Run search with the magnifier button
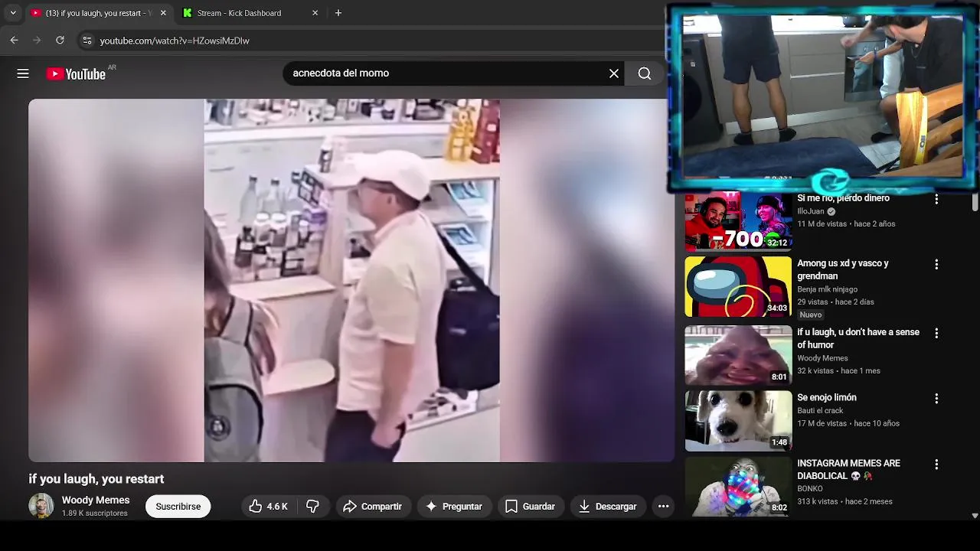 645,73
